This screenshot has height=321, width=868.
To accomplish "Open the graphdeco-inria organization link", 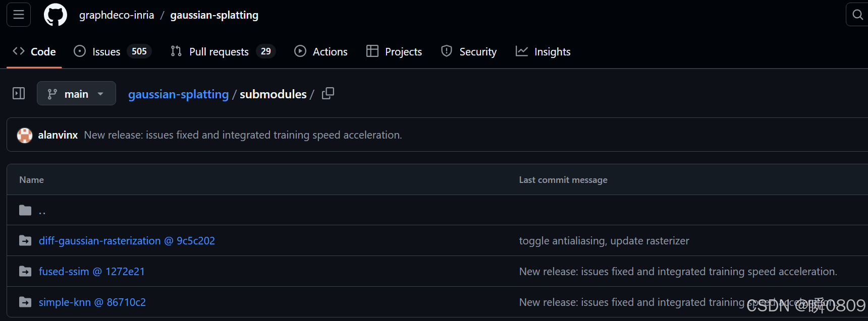I will pos(117,15).
